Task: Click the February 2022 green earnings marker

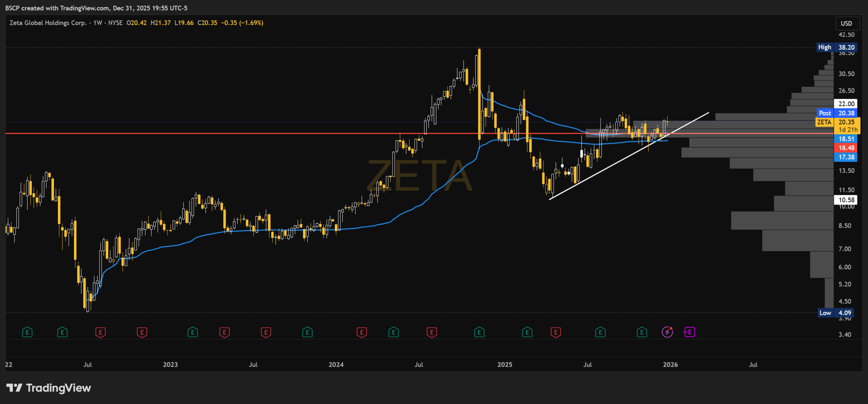Action: pyautogui.click(x=27, y=333)
